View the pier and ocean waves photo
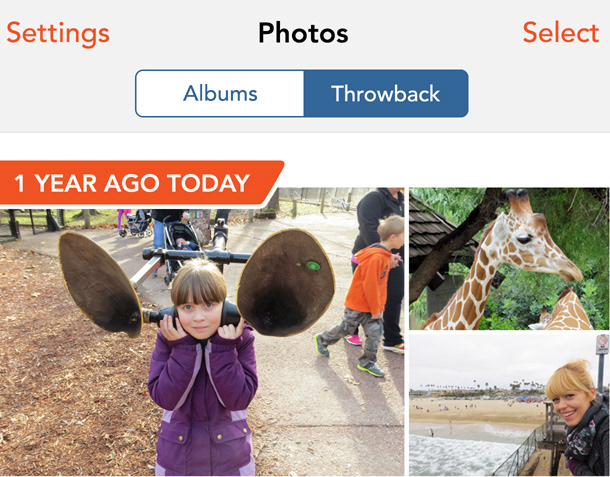 509,405
